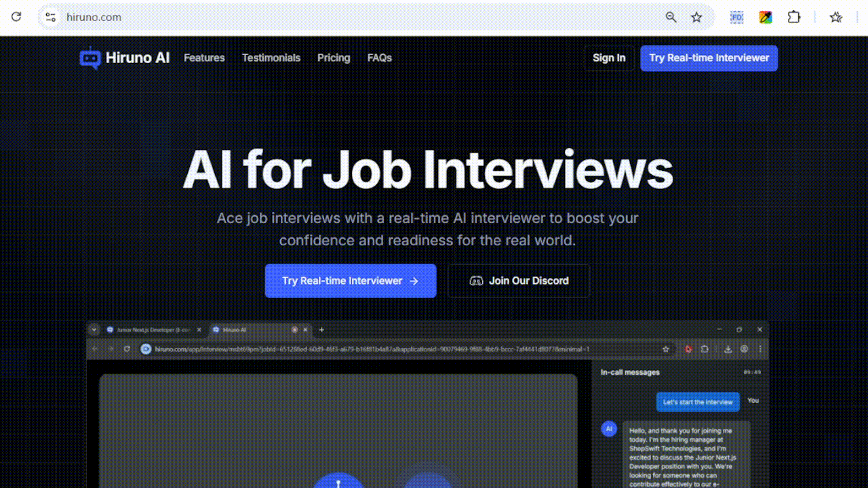Go to the Features section

tap(204, 58)
